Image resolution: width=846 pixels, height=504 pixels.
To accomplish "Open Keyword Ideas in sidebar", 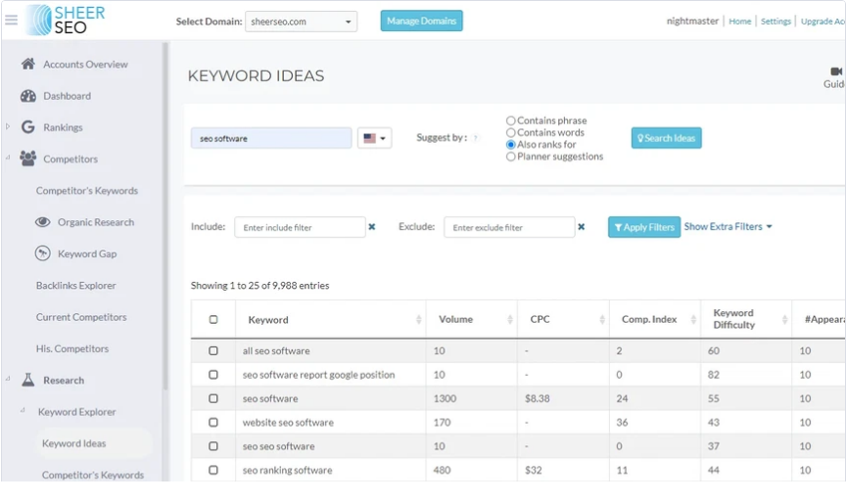I will click(73, 443).
